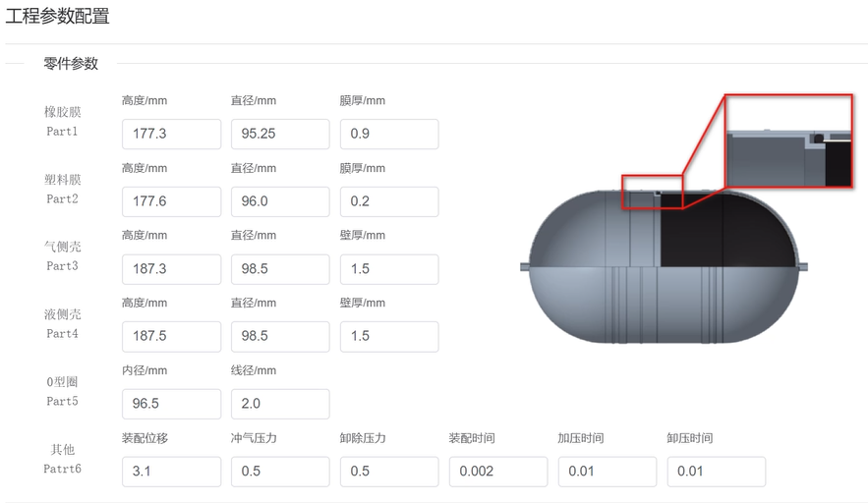
Task: Click the 装配位移 field showing 3.1
Action: pyautogui.click(x=172, y=472)
